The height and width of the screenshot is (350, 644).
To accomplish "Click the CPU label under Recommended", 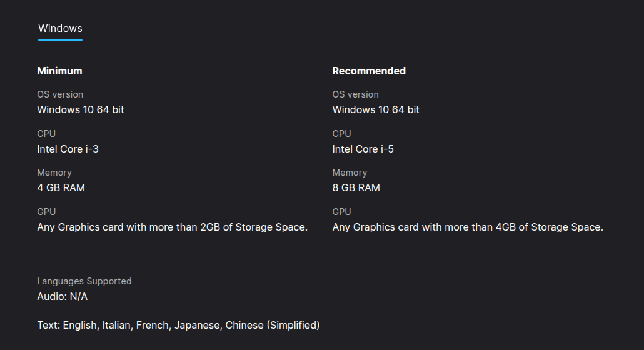I will (341, 134).
